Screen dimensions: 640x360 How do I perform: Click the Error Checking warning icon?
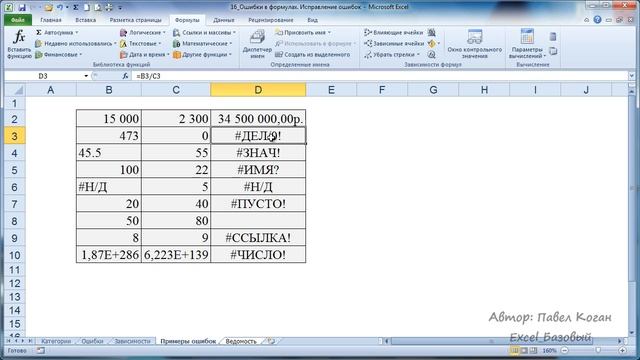pos(431,43)
